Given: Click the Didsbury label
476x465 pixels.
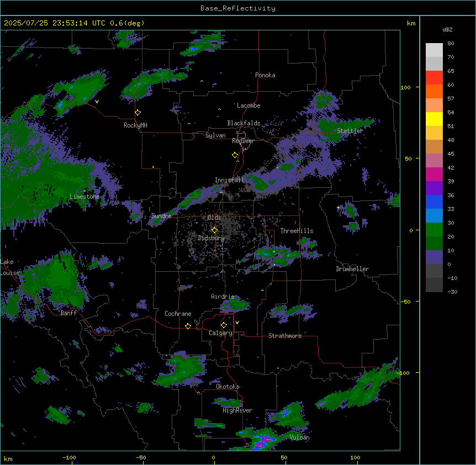Looking at the screenshot, I should (211, 238).
